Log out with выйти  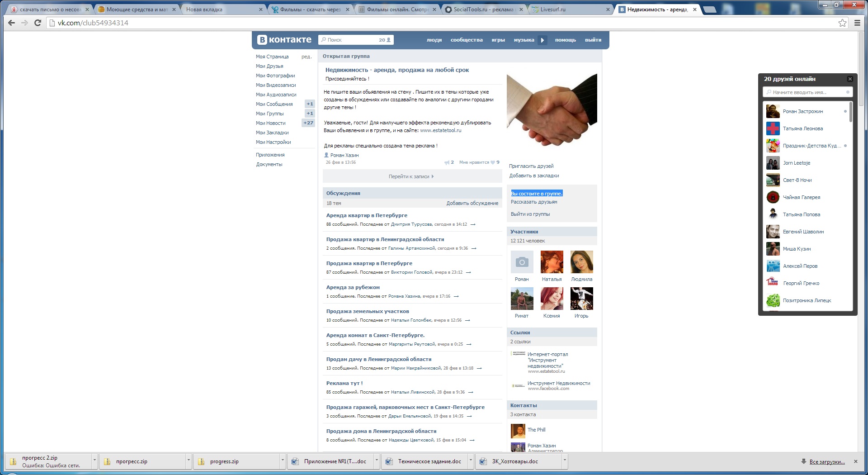pos(593,40)
